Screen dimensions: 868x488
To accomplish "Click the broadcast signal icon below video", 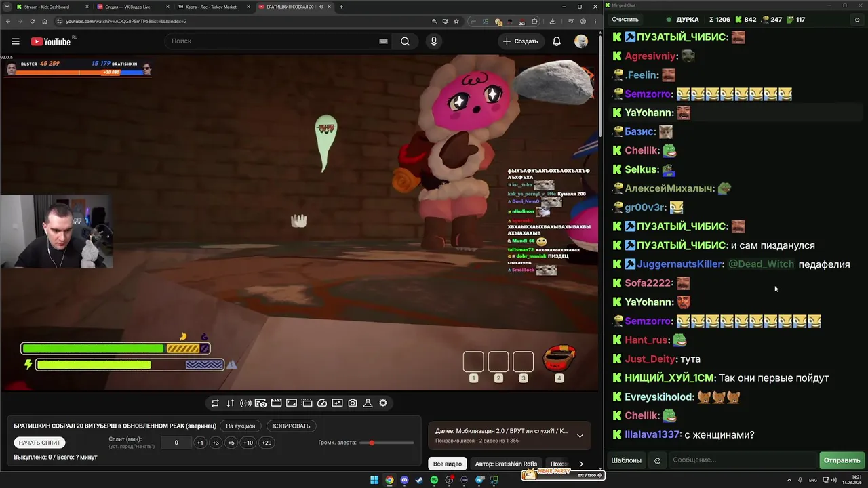I will point(245,403).
